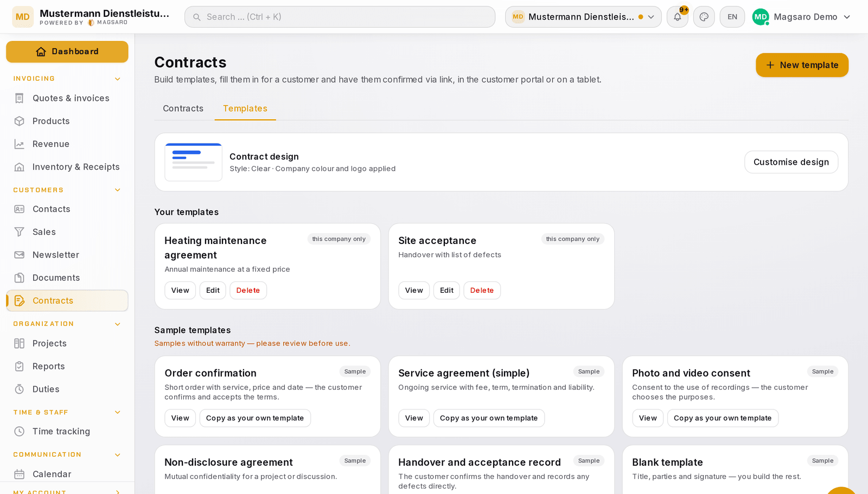868x494 pixels.
Task: Click the Duties icon in sidebar
Action: click(x=20, y=389)
